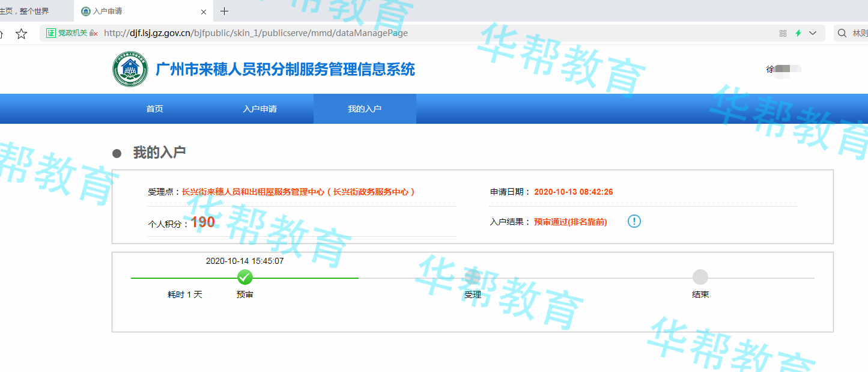Click the gray 结束 step circle
The width and height of the screenshot is (868, 372).
[x=700, y=277]
